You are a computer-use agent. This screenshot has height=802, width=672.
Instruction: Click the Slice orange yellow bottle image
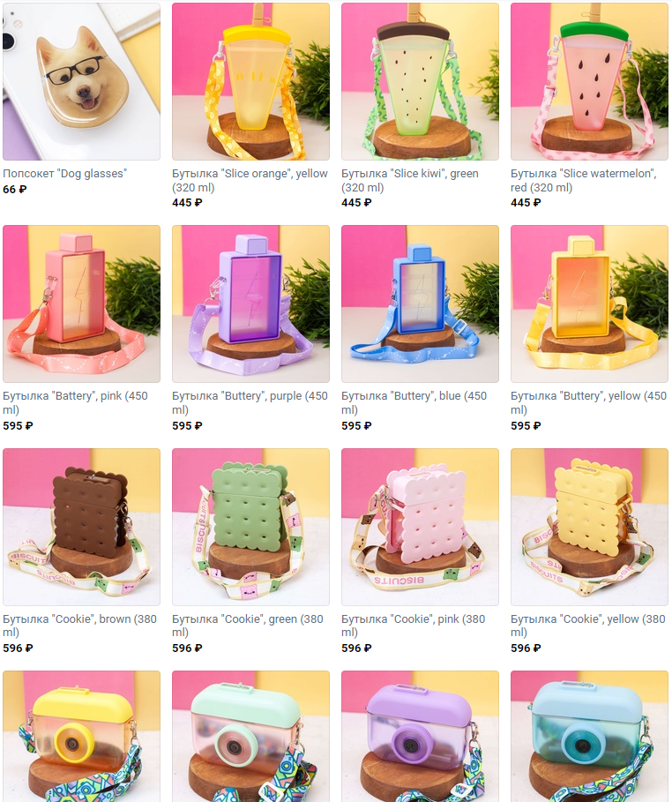click(250, 81)
